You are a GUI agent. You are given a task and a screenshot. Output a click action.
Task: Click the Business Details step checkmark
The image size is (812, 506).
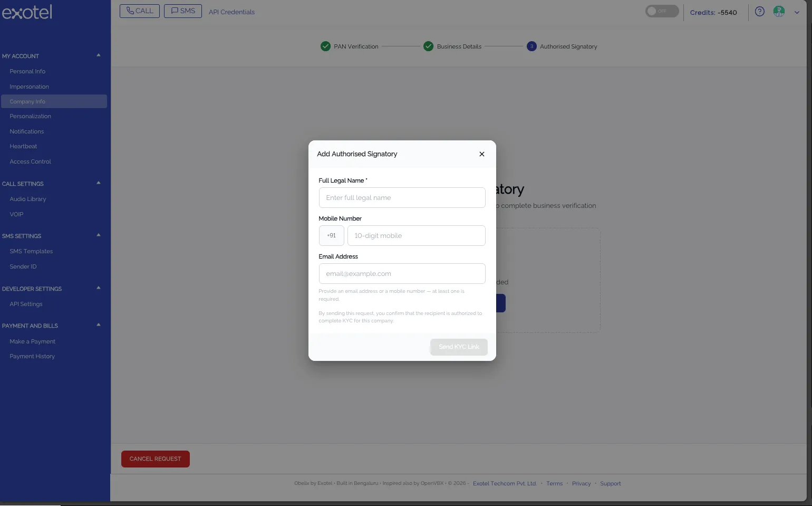[x=428, y=46]
